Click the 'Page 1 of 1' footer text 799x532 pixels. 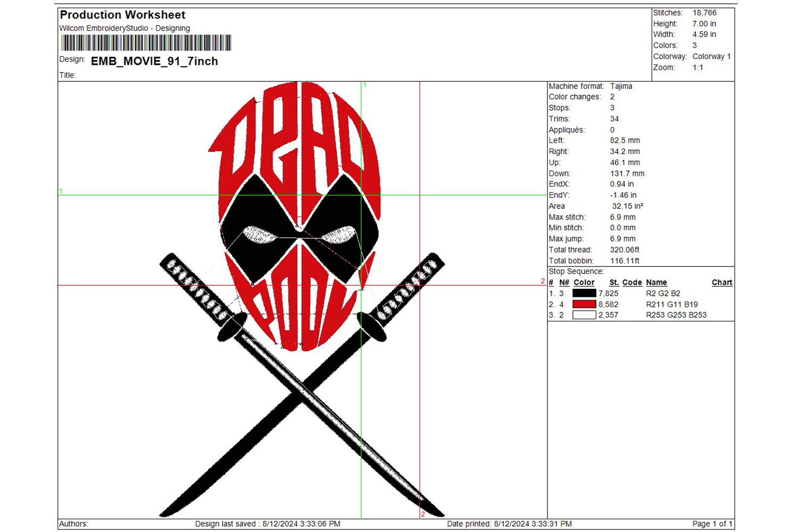point(712,524)
